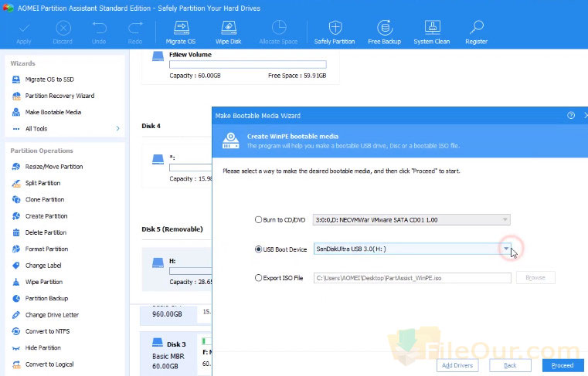Image resolution: width=588 pixels, height=376 pixels.
Task: Start the Partition Recovery Wizard
Action: 53,96
